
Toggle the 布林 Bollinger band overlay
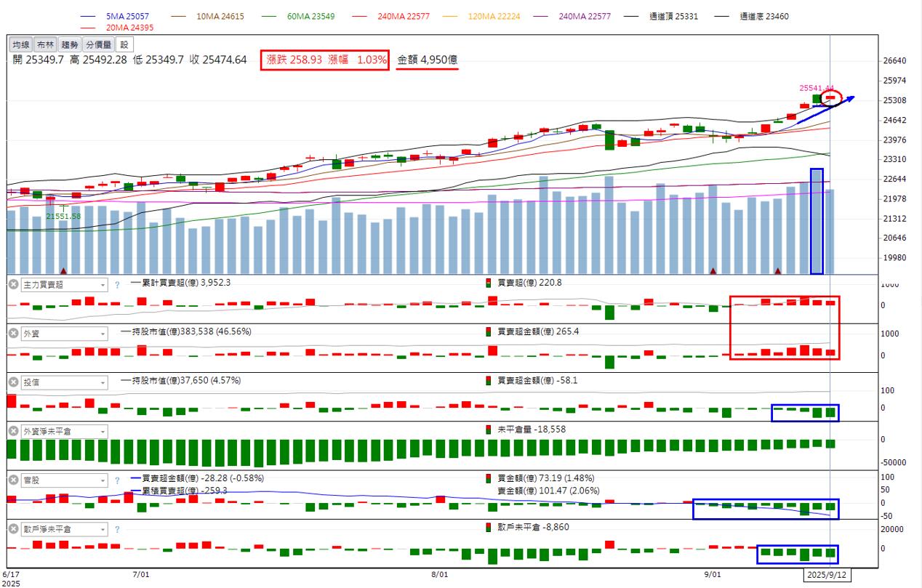pyautogui.click(x=45, y=45)
